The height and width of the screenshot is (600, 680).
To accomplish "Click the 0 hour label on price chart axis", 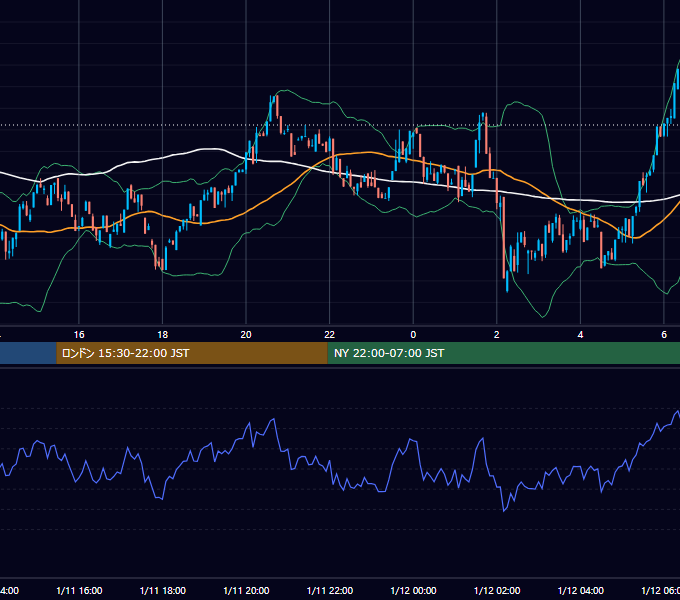I will [x=413, y=335].
